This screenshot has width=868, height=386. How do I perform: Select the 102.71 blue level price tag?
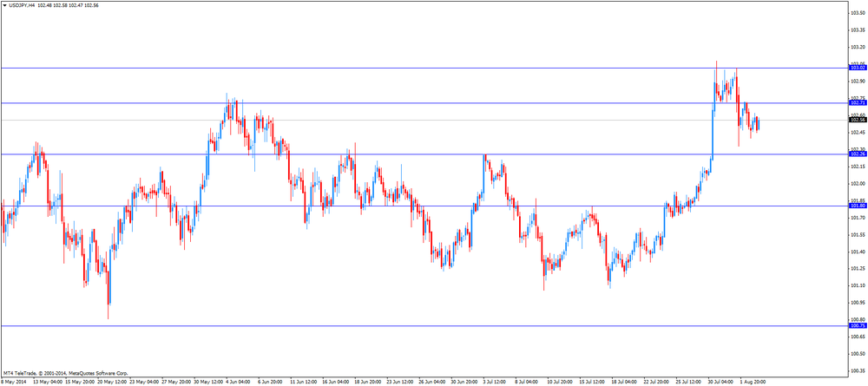(858, 103)
